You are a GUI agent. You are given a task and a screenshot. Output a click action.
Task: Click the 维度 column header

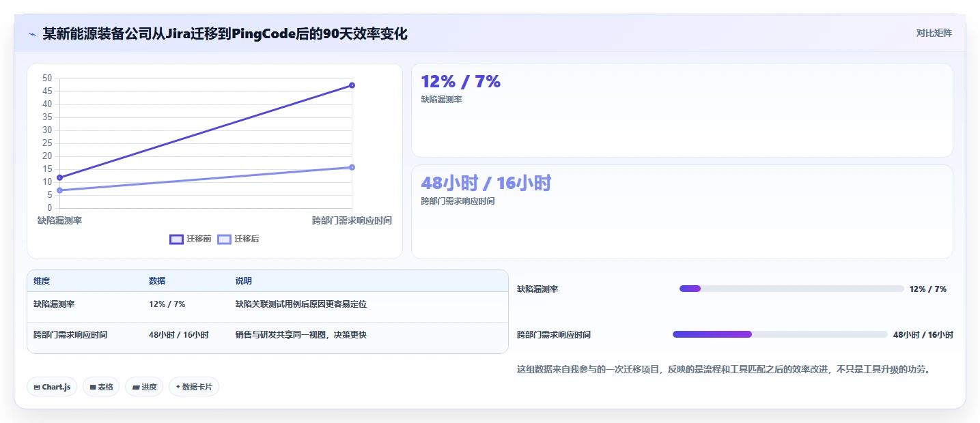42,281
